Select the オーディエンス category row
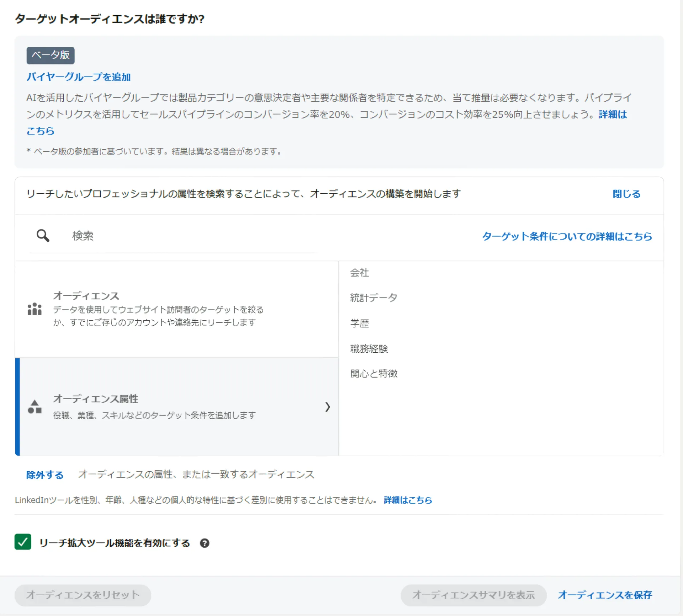Viewport: 683px width, 616px height. pyautogui.click(x=176, y=309)
